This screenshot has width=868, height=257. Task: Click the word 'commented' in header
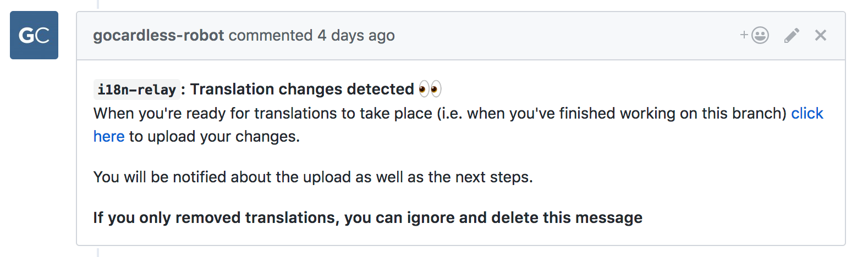coord(271,35)
